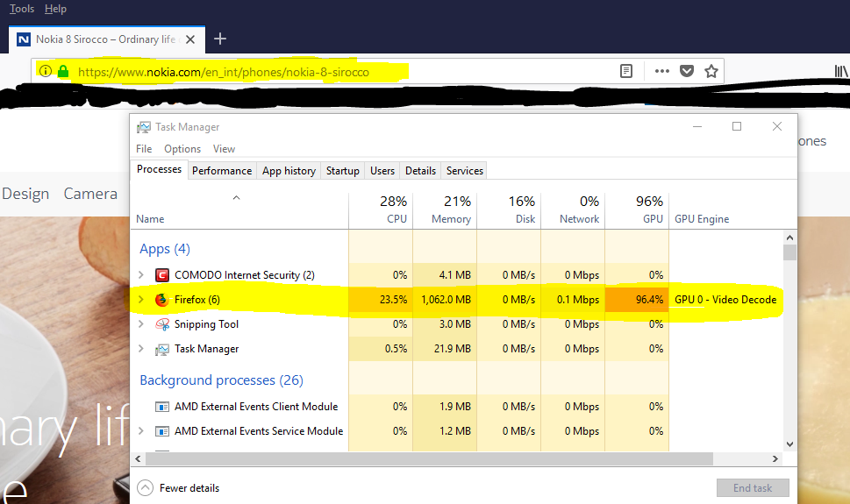Open the Camera link on Nokia page
Image resolution: width=850 pixels, height=504 pixels.
point(90,194)
